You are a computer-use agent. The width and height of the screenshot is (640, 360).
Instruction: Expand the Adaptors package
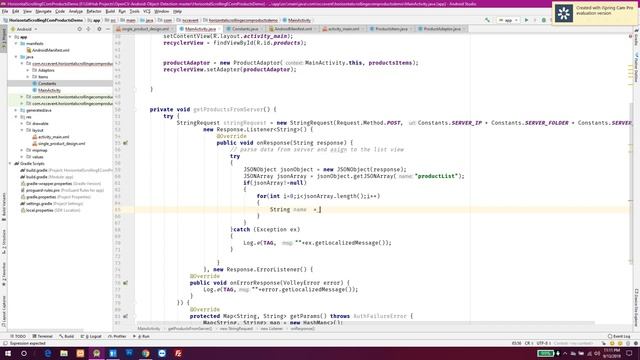click(28, 70)
